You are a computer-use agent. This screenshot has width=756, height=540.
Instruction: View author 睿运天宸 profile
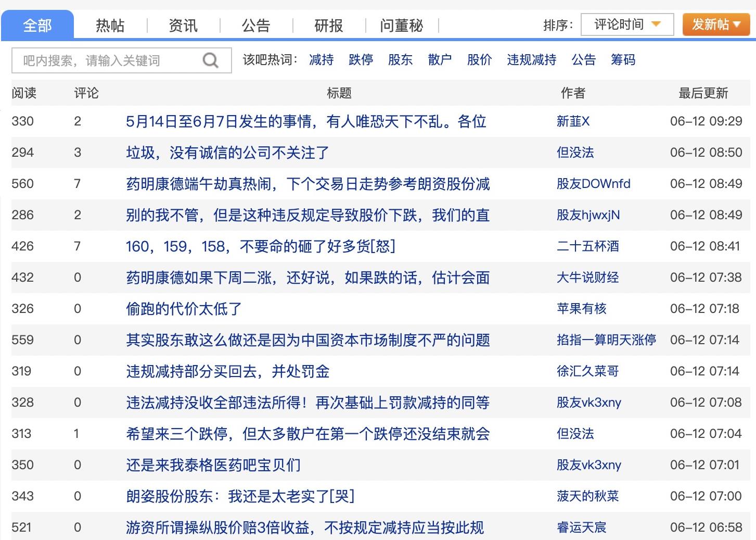coord(582,528)
